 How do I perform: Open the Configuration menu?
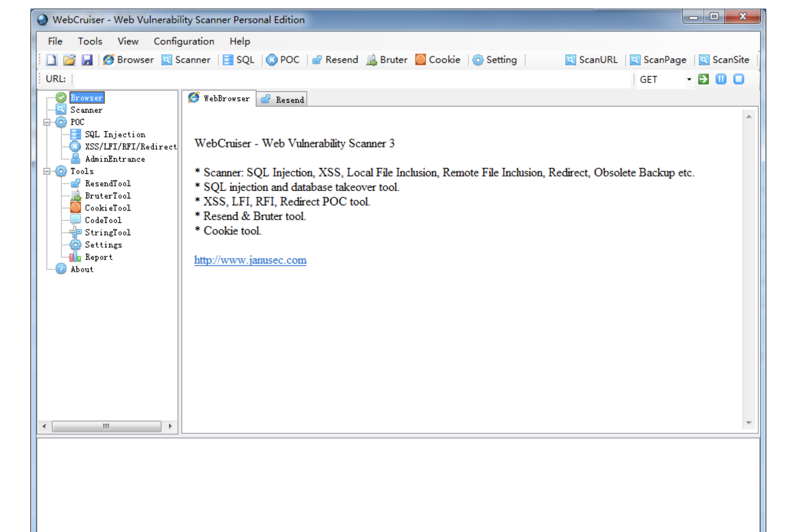(x=184, y=41)
